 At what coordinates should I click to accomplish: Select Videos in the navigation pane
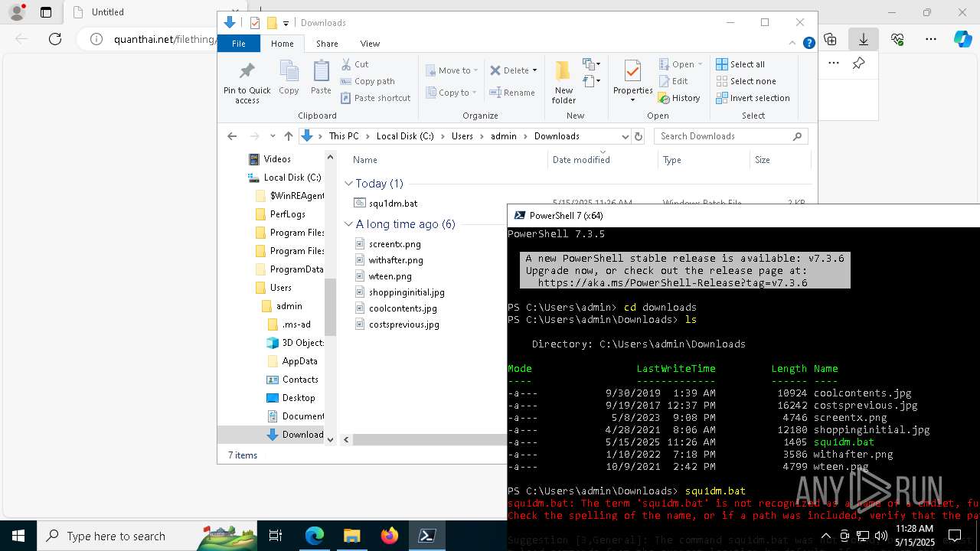pos(277,159)
